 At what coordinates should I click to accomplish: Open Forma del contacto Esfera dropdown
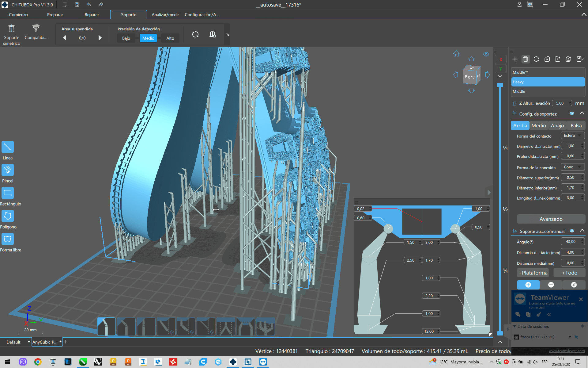[x=572, y=136]
